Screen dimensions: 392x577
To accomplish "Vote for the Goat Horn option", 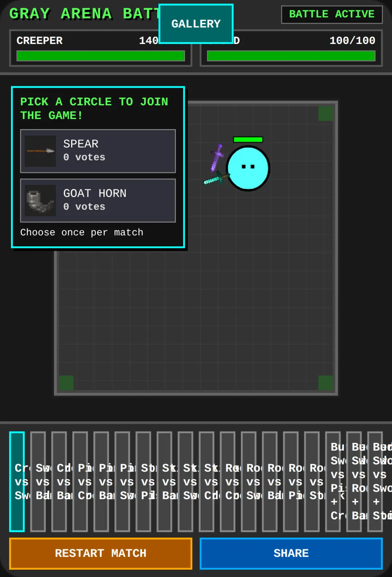I will point(98,200).
